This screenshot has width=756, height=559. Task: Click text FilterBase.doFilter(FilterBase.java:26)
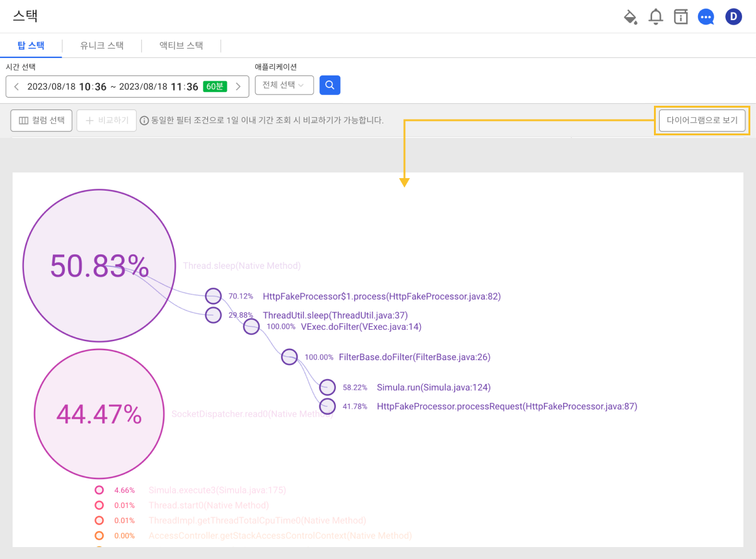point(415,357)
